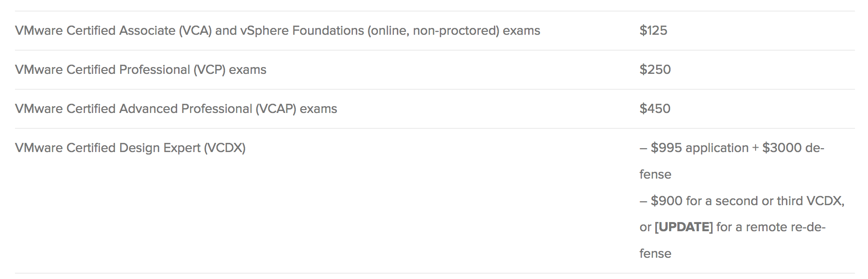Click the $250 price cell
This screenshot has height=279, width=868.
click(655, 70)
